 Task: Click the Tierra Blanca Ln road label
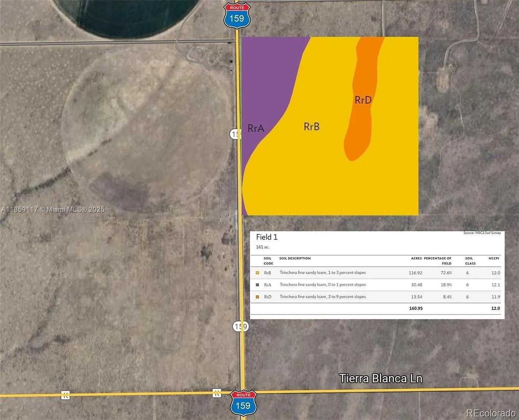tap(381, 378)
